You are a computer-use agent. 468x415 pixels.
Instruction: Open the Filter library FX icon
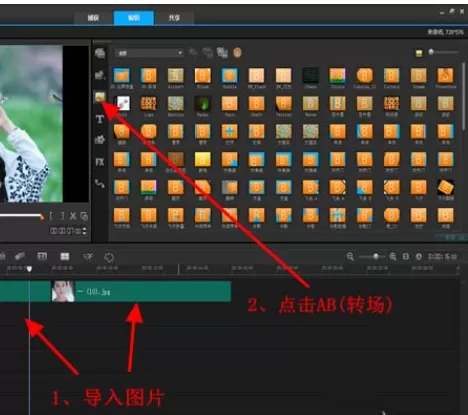tap(100, 162)
